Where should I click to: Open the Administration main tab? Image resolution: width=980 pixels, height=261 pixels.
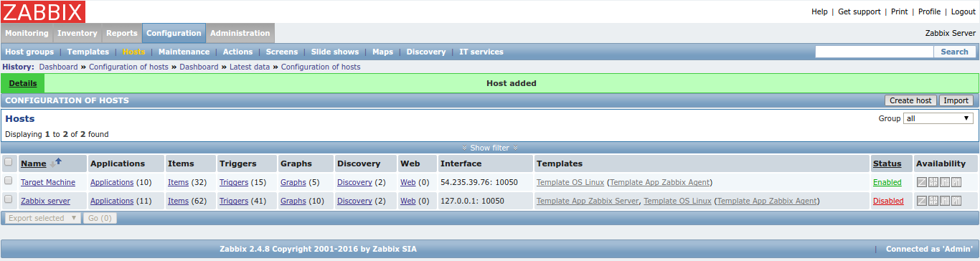240,33
